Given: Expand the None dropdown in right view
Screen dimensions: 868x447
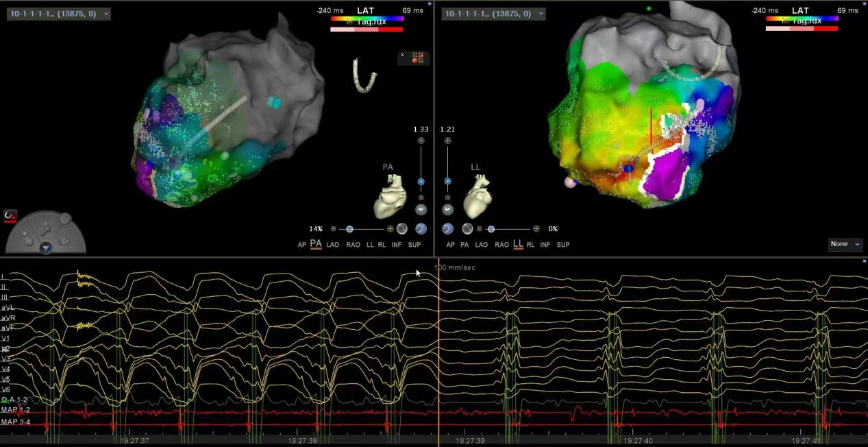Looking at the screenshot, I should [845, 244].
